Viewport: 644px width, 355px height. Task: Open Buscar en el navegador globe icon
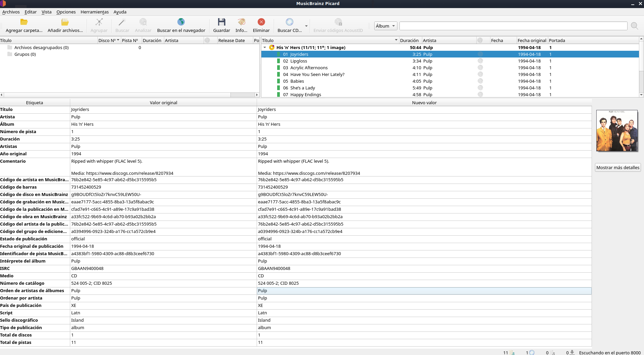tap(181, 22)
